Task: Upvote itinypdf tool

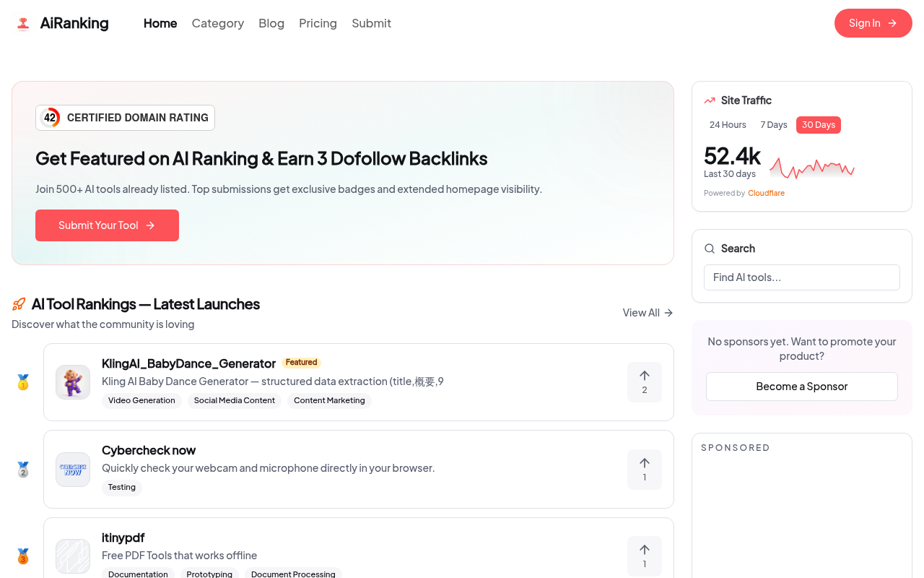Action: tap(645, 556)
